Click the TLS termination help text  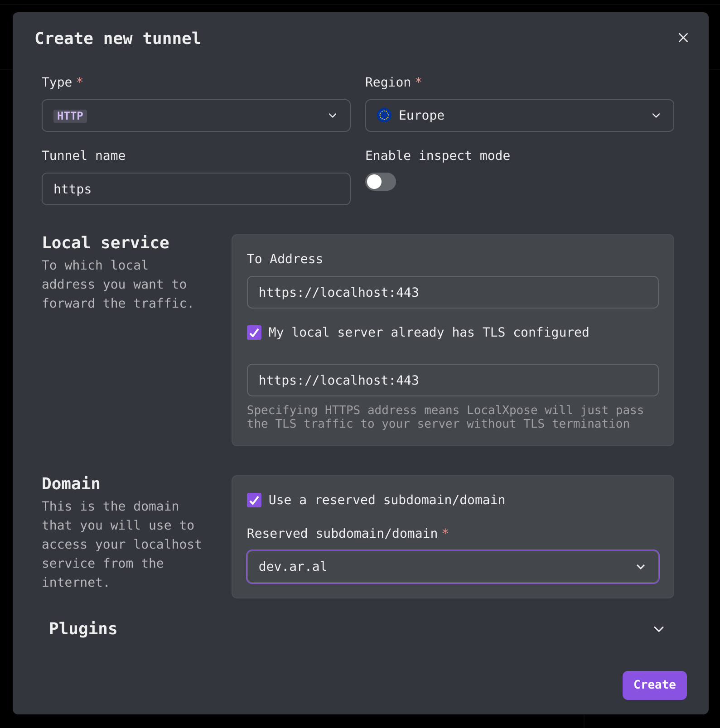pyautogui.click(x=445, y=417)
